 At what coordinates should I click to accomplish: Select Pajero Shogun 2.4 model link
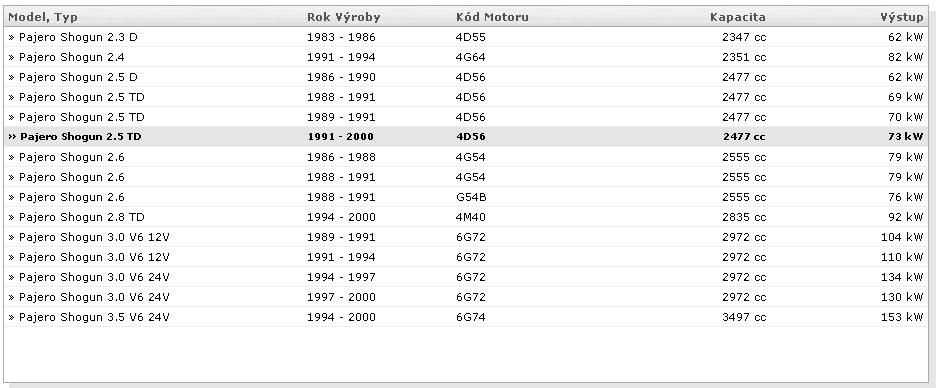pos(72,57)
